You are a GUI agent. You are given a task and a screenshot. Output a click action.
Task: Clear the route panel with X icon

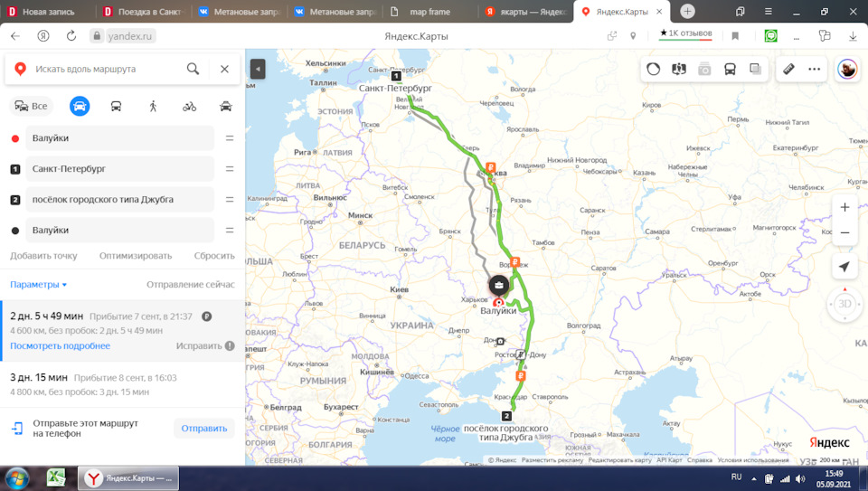pyautogui.click(x=224, y=69)
